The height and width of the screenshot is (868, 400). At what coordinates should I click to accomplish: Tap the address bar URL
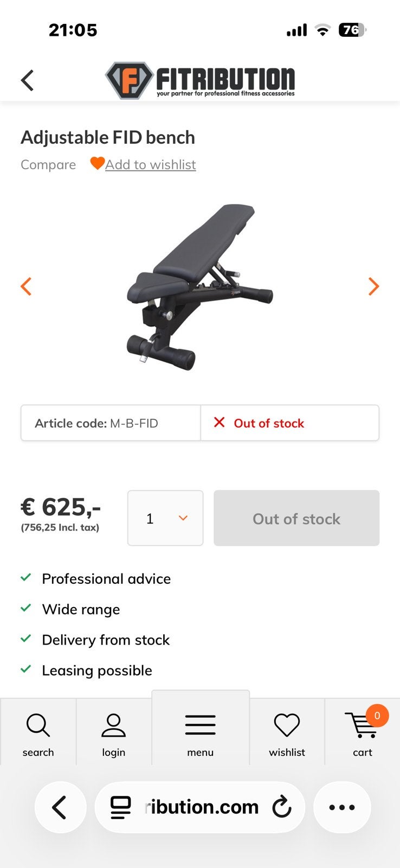coord(202,807)
